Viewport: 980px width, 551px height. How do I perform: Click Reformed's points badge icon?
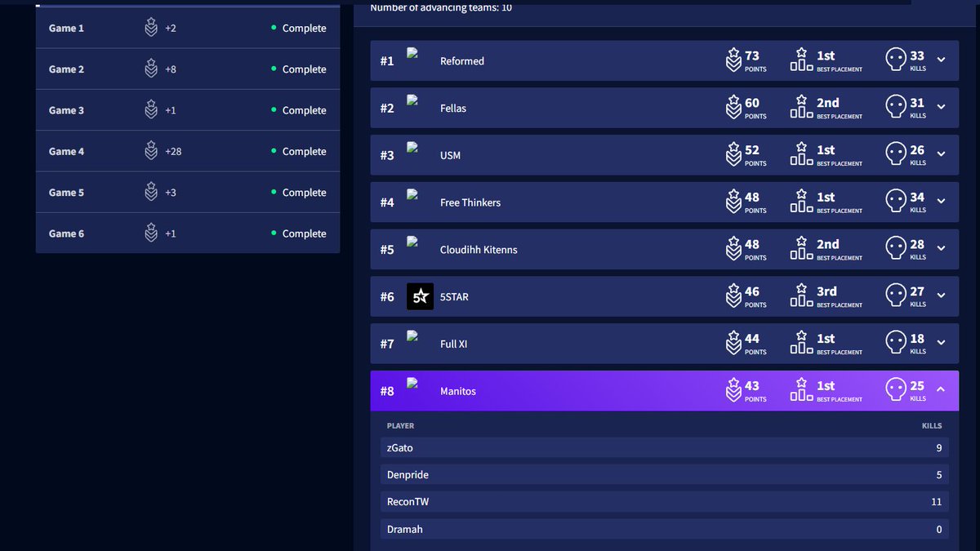click(x=733, y=60)
